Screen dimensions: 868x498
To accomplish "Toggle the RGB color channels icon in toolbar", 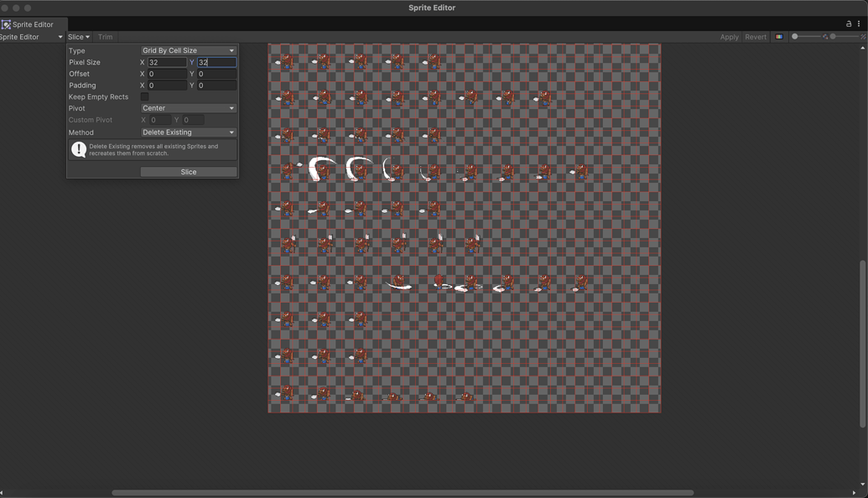I will tap(779, 36).
